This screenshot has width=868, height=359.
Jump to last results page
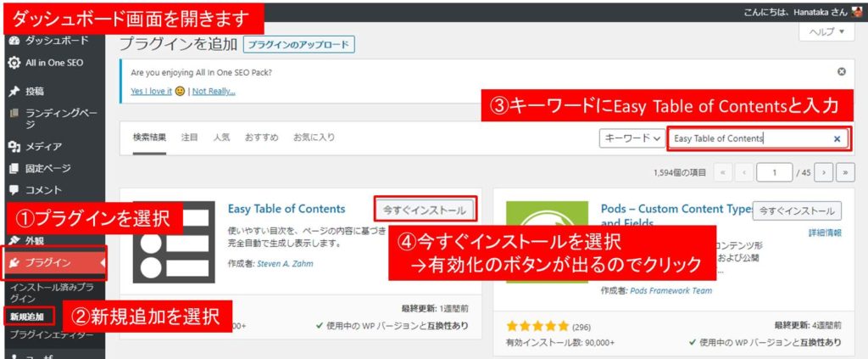[x=845, y=172]
